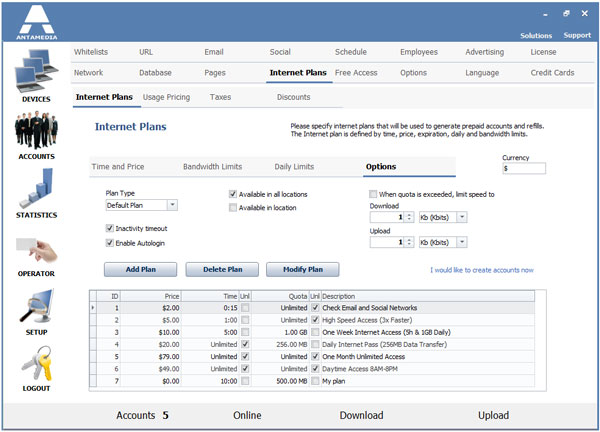Click the Antamedia logo
Viewport: 600px width, 432px height.
pos(37,22)
